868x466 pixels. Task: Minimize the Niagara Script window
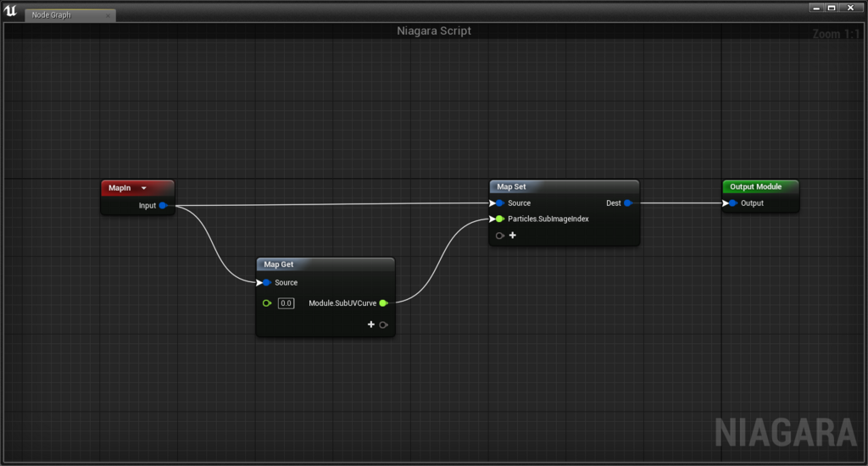816,8
